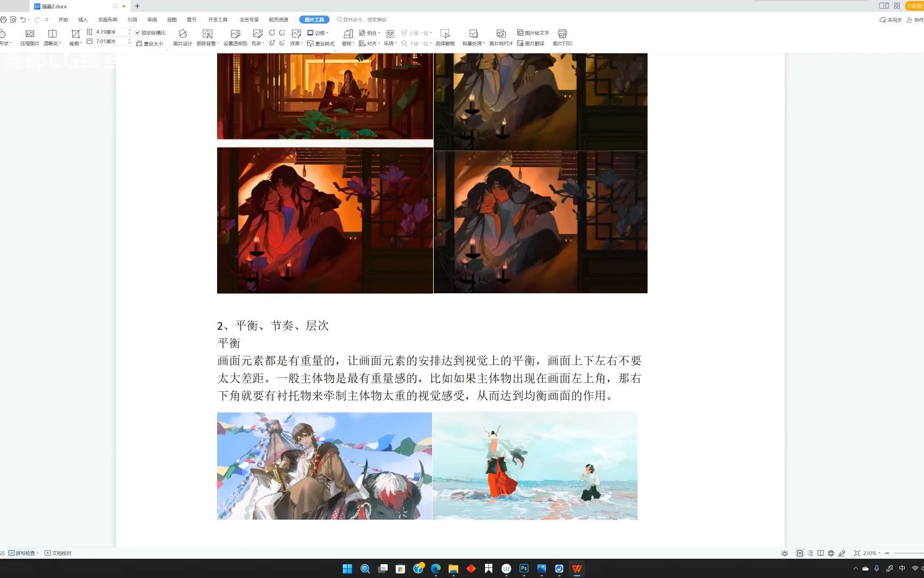Click the 抠除背景 remove background icon

coord(207,37)
